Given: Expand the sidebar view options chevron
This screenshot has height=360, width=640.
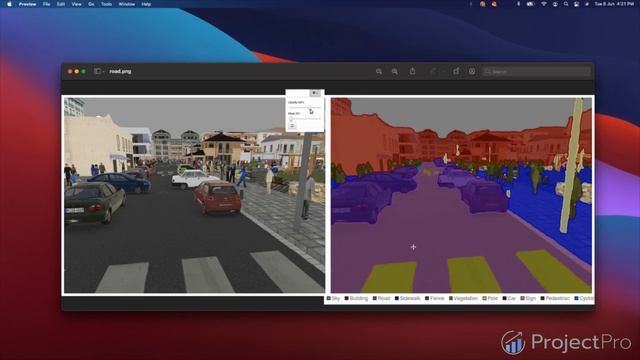Looking at the screenshot, I should coord(103,72).
